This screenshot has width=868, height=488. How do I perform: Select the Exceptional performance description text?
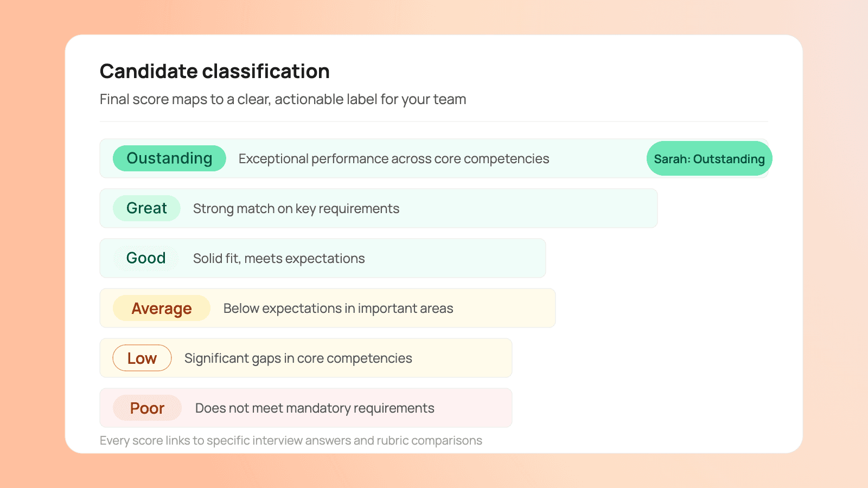(x=394, y=159)
